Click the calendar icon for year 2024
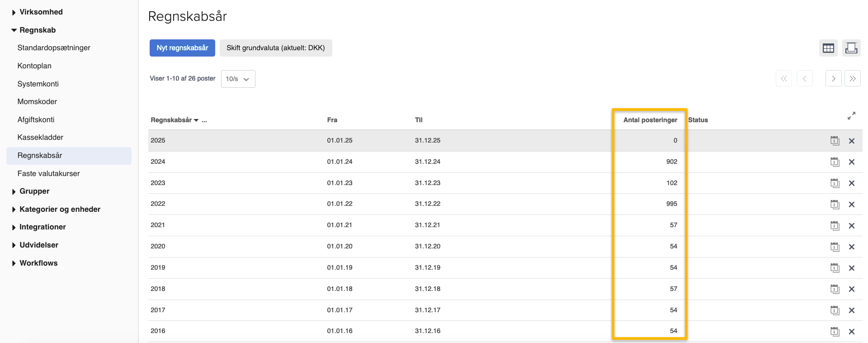Viewport: 868px width, 343px height. click(x=835, y=162)
